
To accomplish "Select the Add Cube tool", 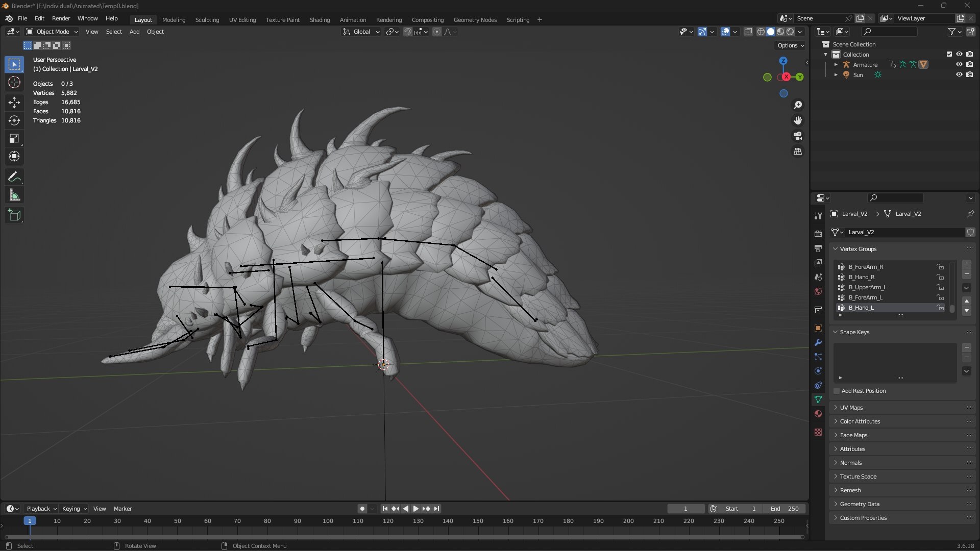I will (14, 215).
